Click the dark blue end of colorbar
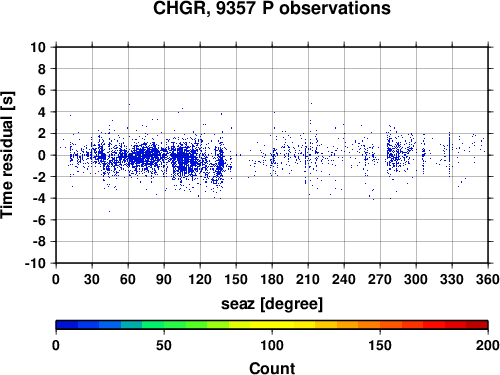Viewport: 500px width, 375px height. (x=67, y=325)
